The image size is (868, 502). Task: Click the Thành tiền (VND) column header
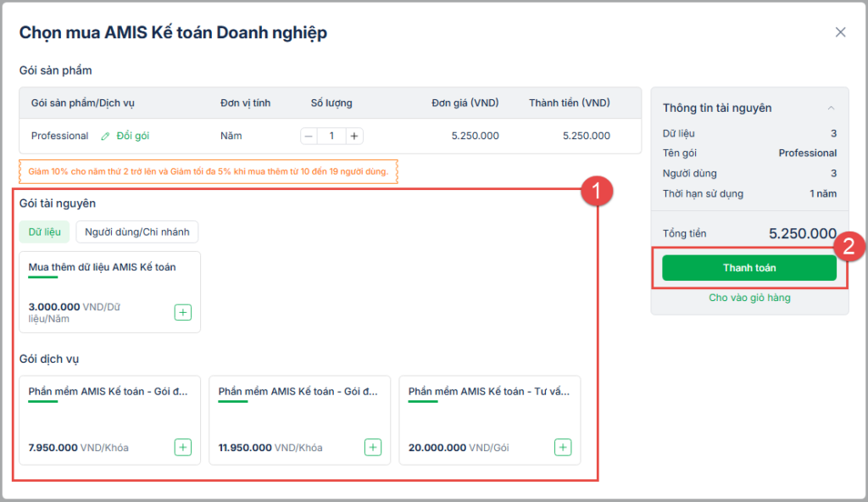569,103
